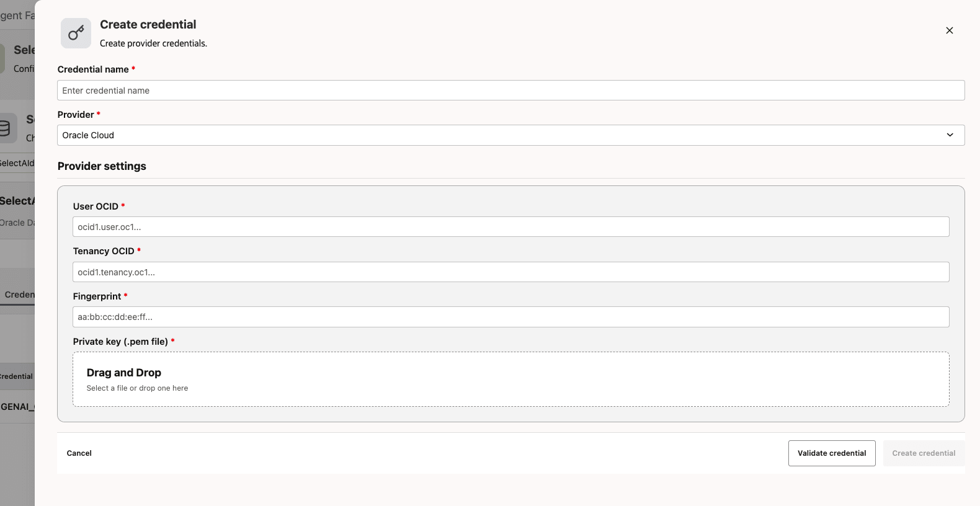Click the Credential column header in the background table
This screenshot has height=506, width=980.
click(16, 376)
